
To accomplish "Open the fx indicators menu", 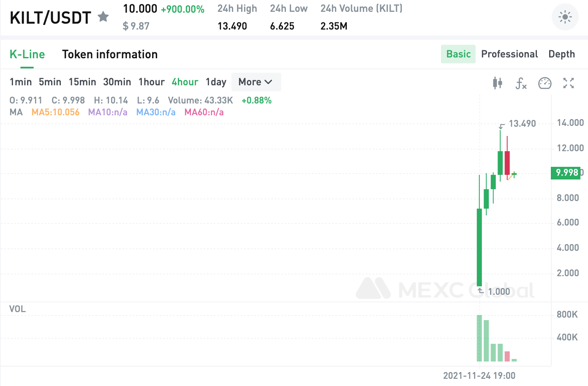I will pos(521,83).
